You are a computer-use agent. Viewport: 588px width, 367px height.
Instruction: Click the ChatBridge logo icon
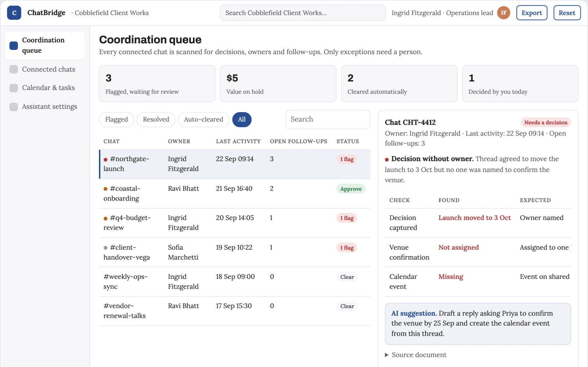click(x=14, y=13)
